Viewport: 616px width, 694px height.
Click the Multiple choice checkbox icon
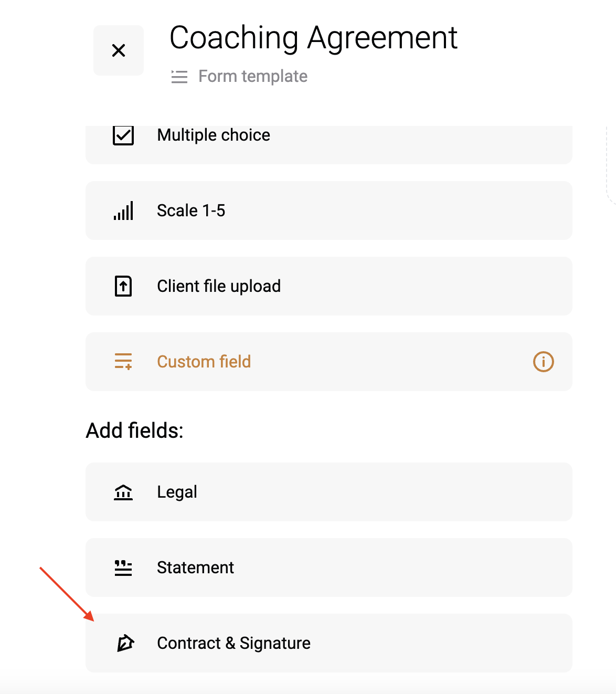coord(123,135)
